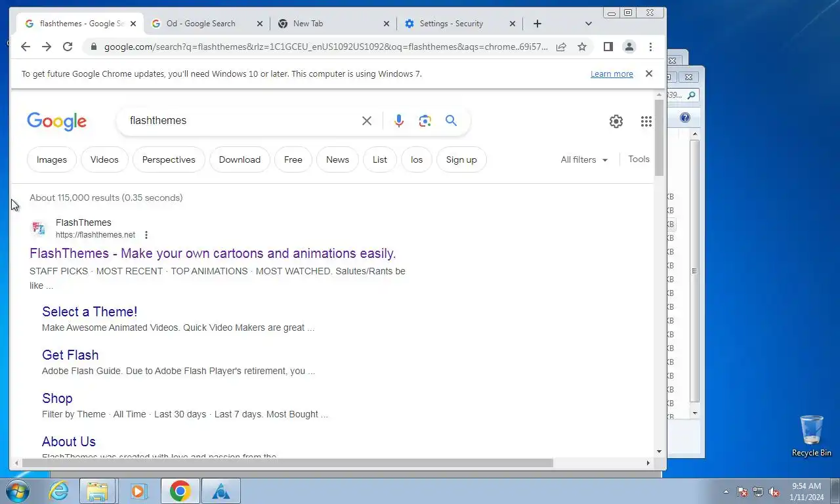
Task: Bookmark this page with the star icon
Action: 582,47
